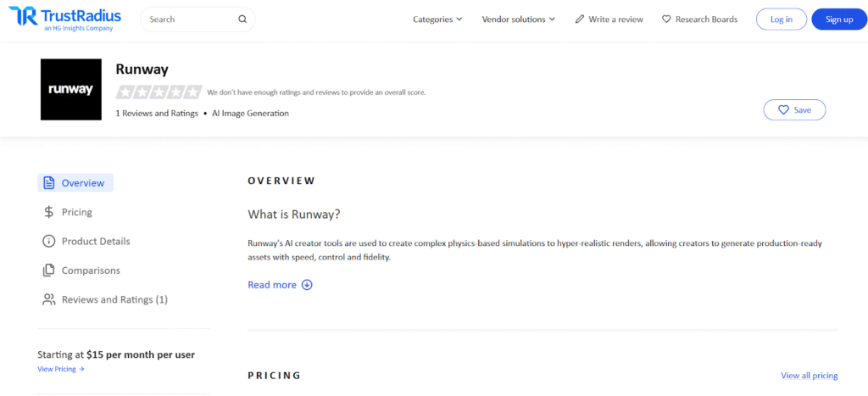Click the TrustRadius logo icon
The image size is (868, 396).
[23, 18]
